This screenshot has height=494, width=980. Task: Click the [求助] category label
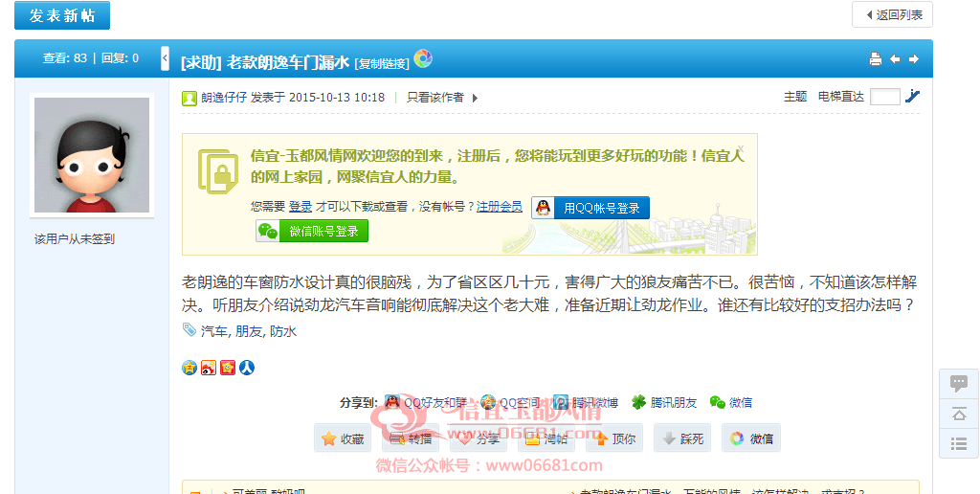tap(201, 62)
